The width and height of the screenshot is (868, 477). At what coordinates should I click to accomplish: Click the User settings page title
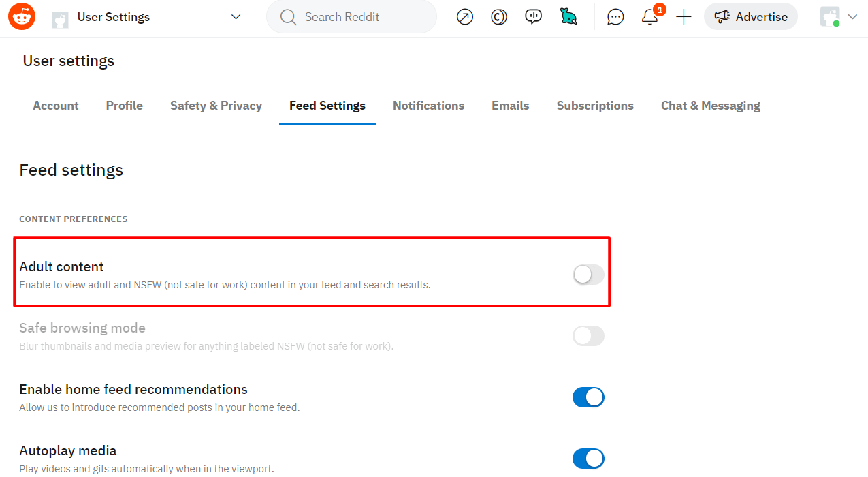coord(69,61)
